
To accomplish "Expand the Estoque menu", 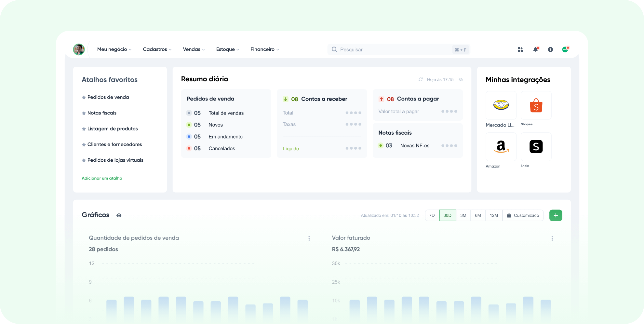I will coord(228,49).
